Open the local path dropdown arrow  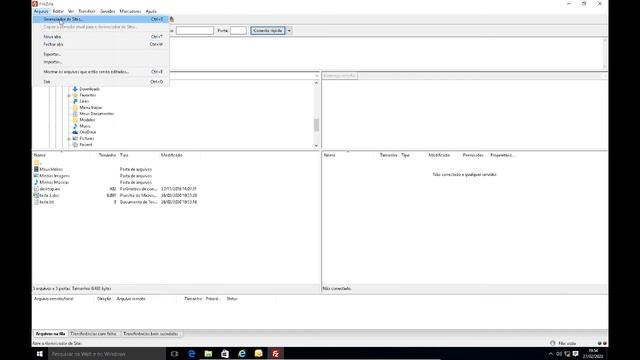pos(317,76)
